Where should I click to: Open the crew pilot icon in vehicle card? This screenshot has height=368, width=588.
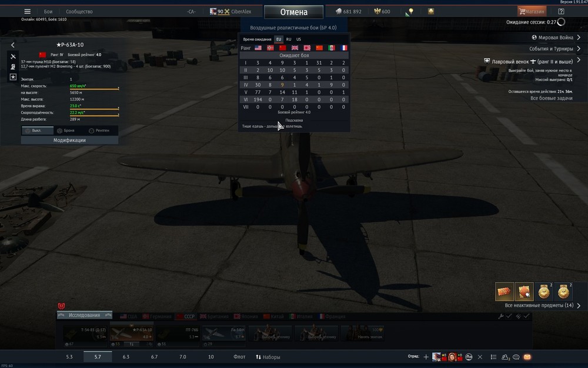(x=13, y=67)
